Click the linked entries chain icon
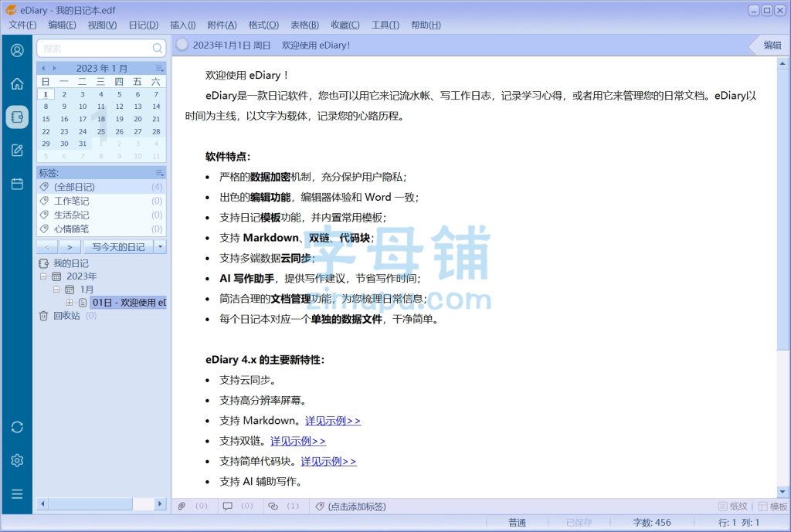This screenshot has width=791, height=532. (273, 506)
